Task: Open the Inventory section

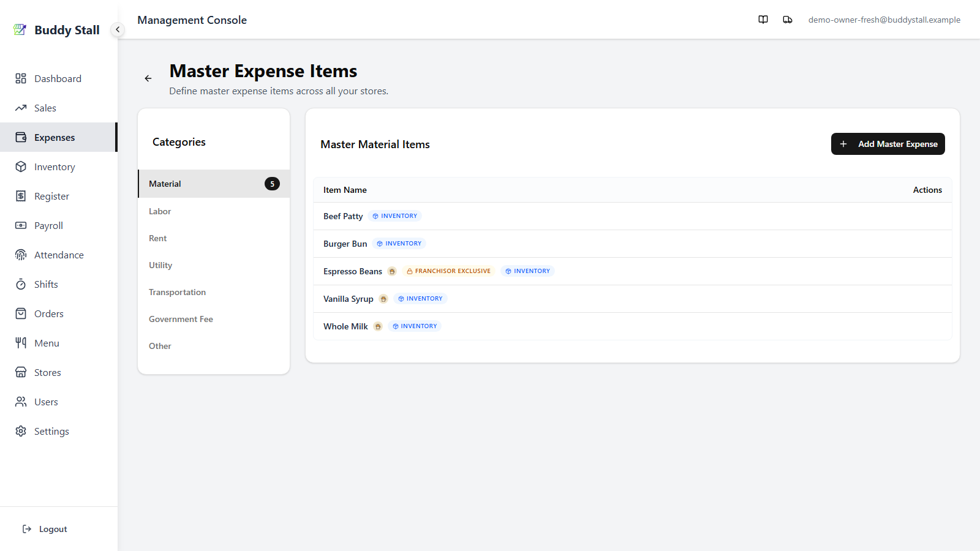Action: click(58, 167)
